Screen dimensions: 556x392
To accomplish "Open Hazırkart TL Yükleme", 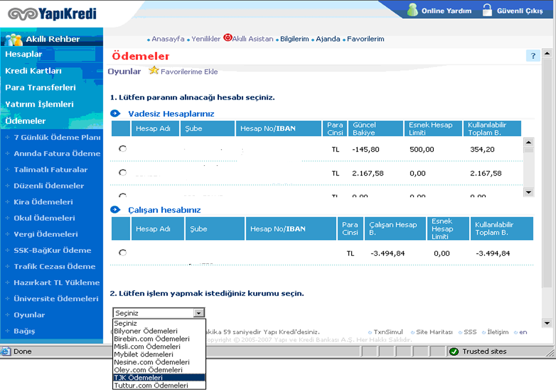I will pos(57,283).
